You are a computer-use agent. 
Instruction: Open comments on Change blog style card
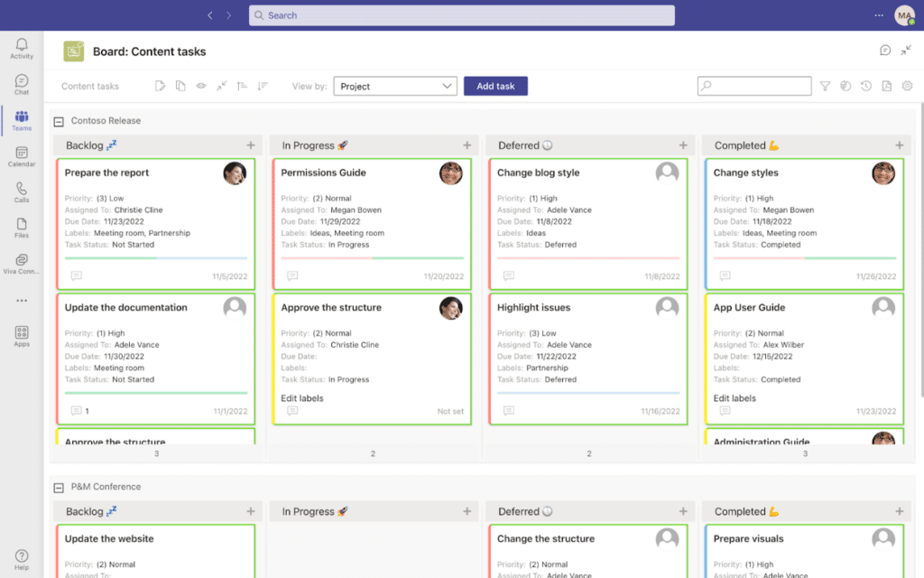click(509, 275)
